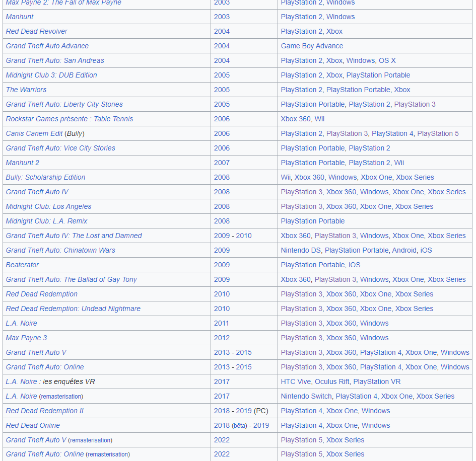Click the Canis Canem Edit link
This screenshot has width=476, height=461.
click(x=34, y=133)
